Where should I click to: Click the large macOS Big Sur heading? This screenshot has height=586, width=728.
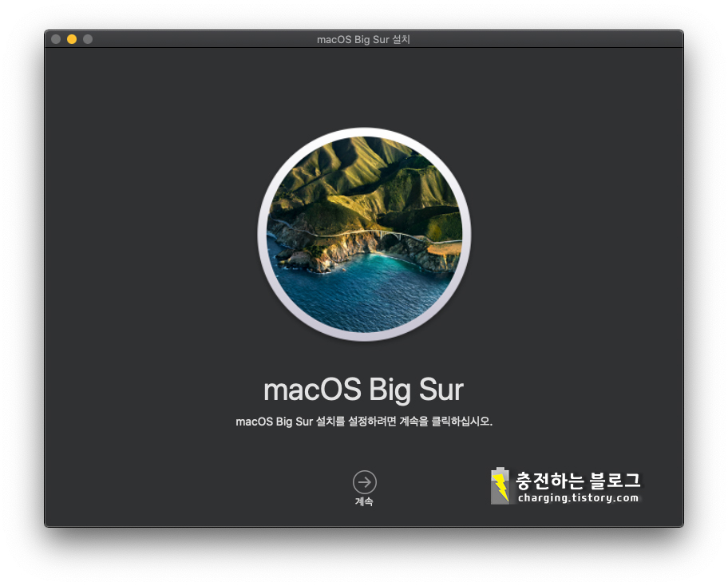(363, 390)
